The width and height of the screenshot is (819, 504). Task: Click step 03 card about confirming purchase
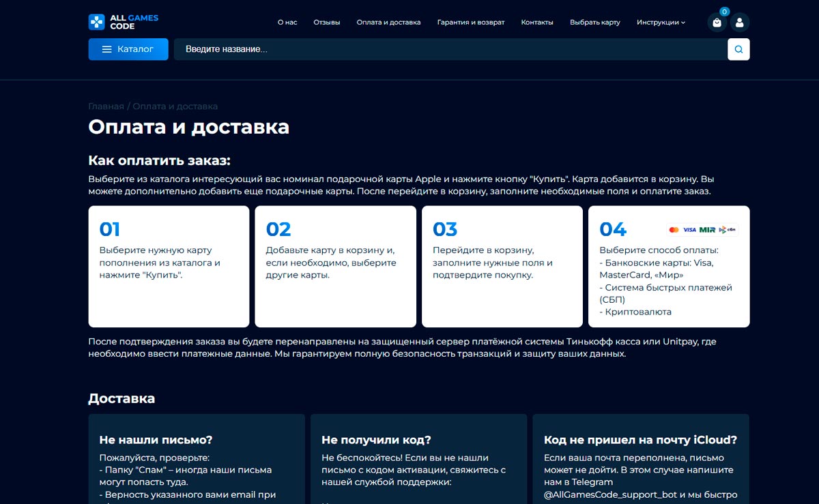(x=502, y=266)
